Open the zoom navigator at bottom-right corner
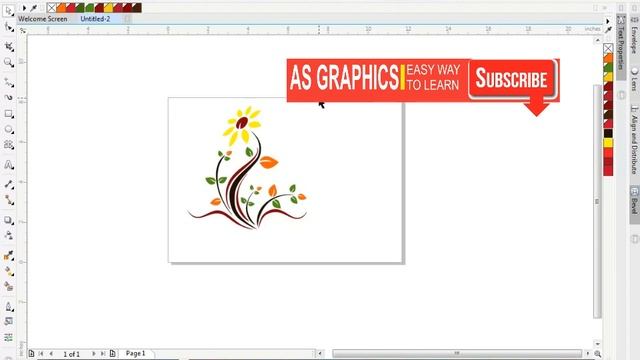 [x=598, y=354]
